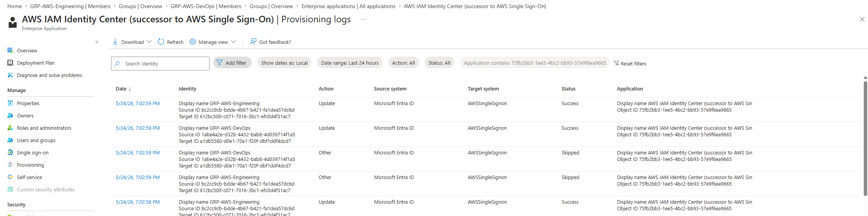868x216 pixels.
Task: Click the Properties bars icon
Action: [x=10, y=103]
